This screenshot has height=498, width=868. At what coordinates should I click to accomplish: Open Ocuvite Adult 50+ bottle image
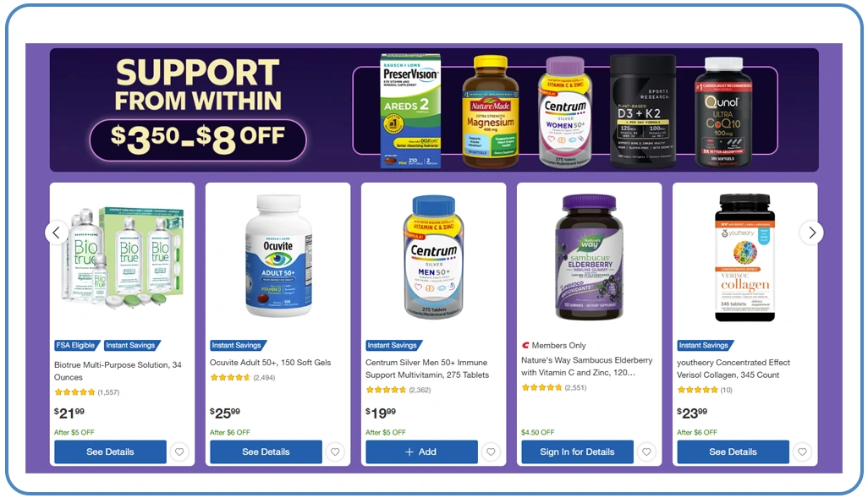(x=278, y=256)
